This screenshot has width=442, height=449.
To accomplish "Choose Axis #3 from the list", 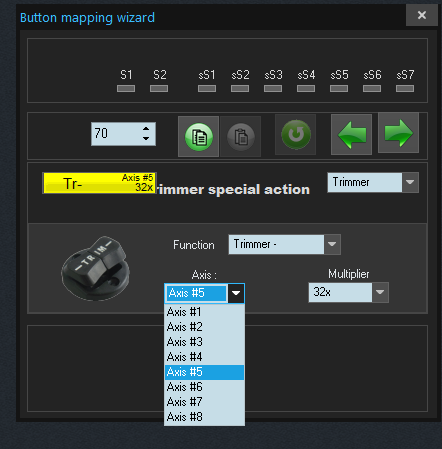I will pyautogui.click(x=204, y=342).
